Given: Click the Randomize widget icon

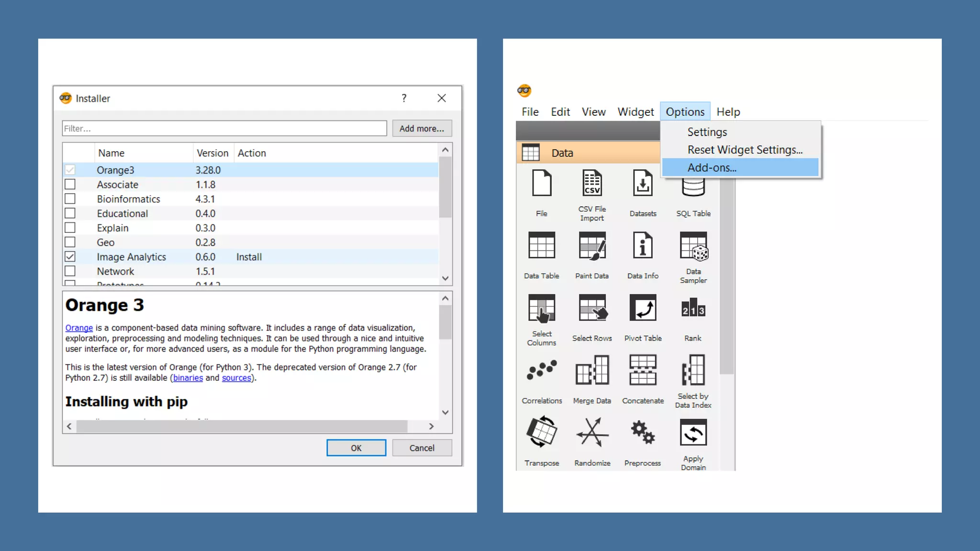Looking at the screenshot, I should pos(592,432).
